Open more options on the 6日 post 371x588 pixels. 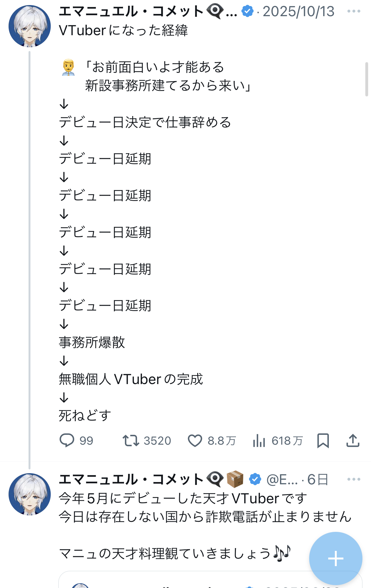[354, 479]
